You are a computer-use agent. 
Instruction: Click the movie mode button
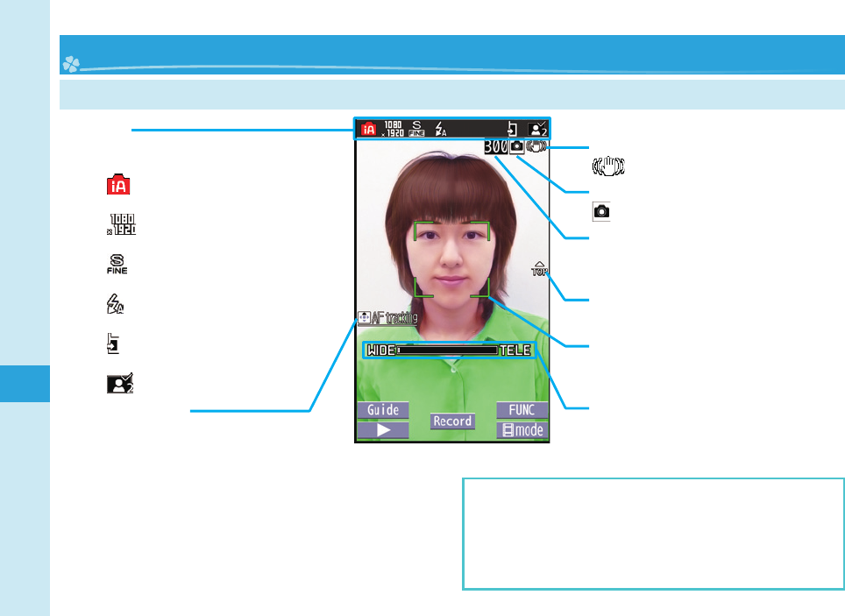(522, 430)
